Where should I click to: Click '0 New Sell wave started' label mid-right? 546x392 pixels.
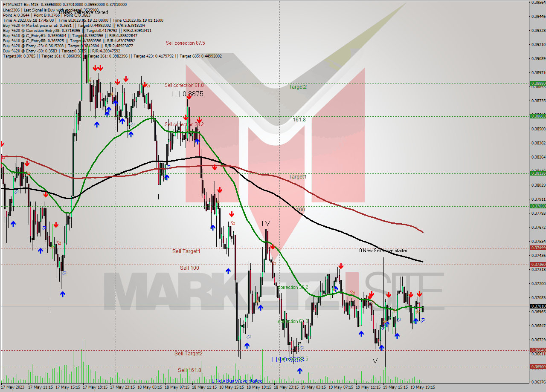pyautogui.click(x=383, y=251)
